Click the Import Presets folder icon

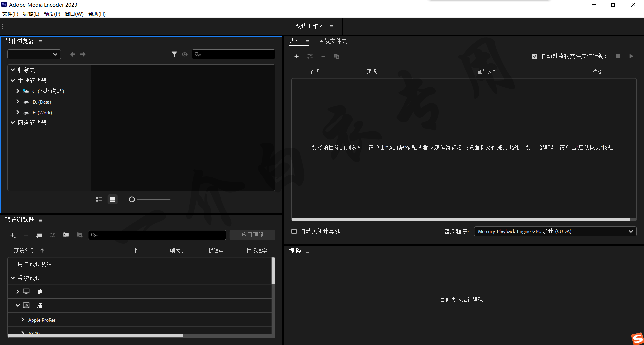click(x=66, y=235)
